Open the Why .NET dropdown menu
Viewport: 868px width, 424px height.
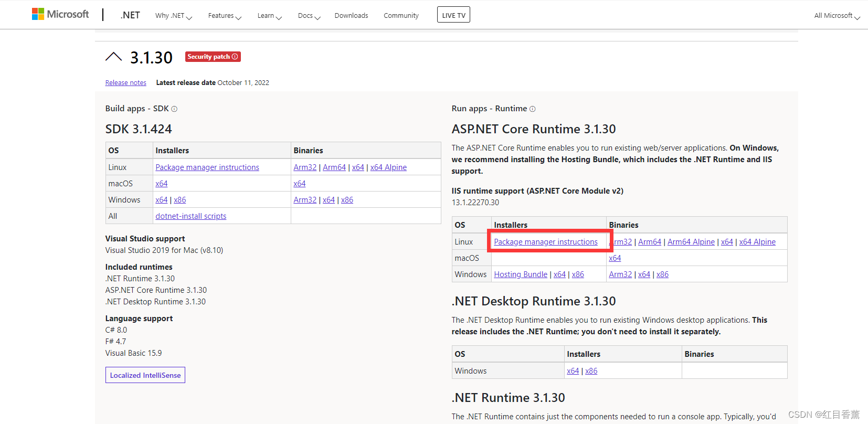point(174,16)
